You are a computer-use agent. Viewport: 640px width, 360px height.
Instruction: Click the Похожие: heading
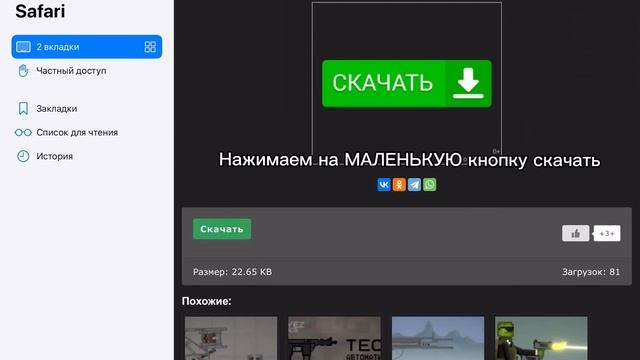click(x=207, y=301)
